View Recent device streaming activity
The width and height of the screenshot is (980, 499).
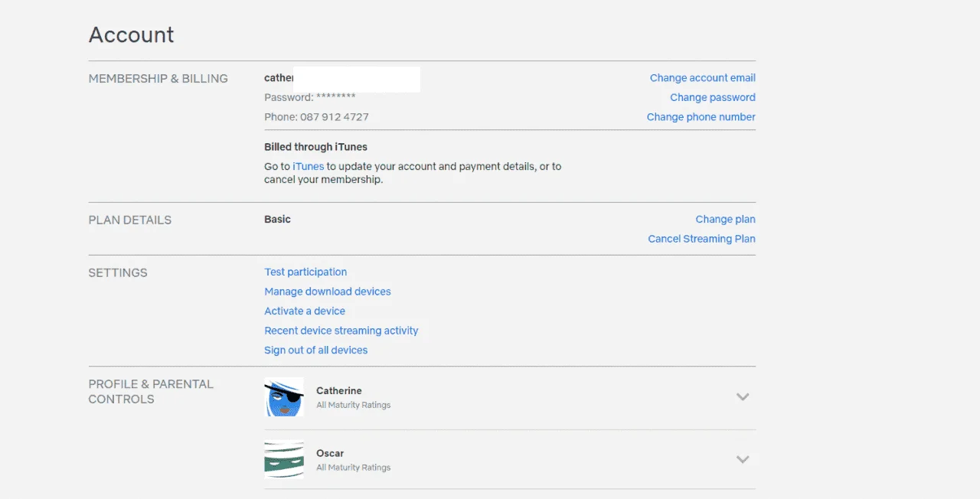pos(341,331)
